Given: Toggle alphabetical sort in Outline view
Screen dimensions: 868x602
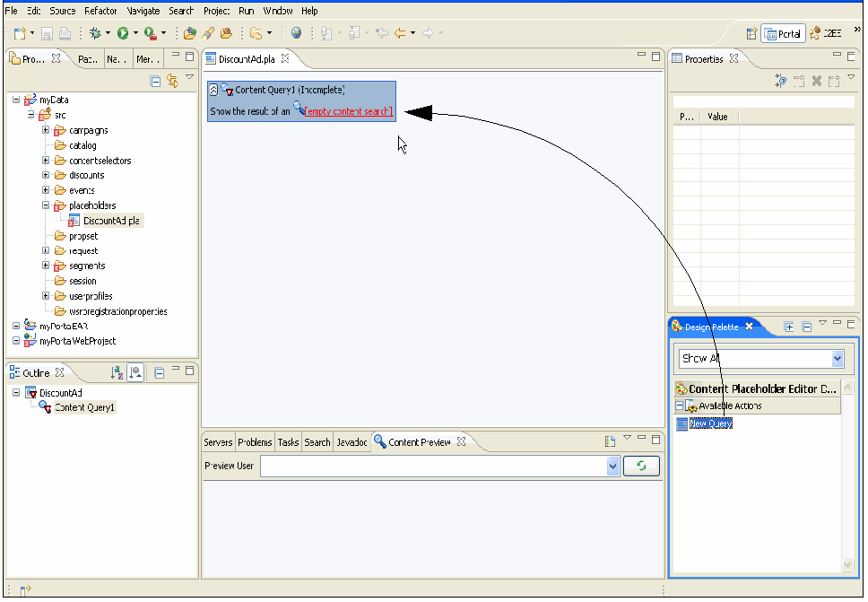Looking at the screenshot, I should point(117,372).
